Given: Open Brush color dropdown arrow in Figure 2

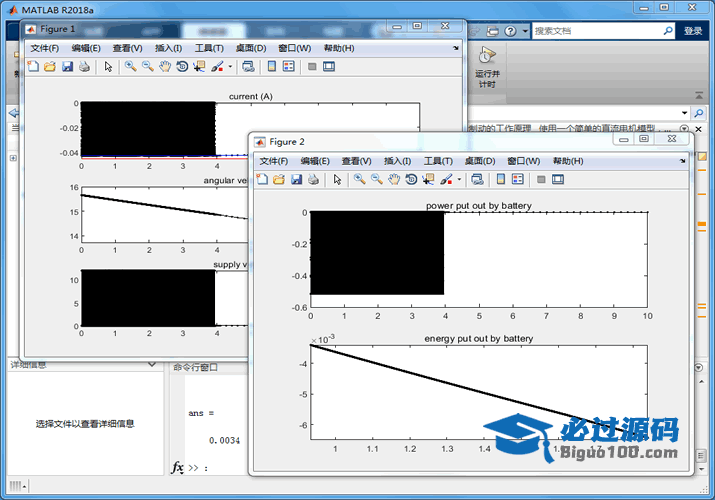Looking at the screenshot, I should pos(459,179).
